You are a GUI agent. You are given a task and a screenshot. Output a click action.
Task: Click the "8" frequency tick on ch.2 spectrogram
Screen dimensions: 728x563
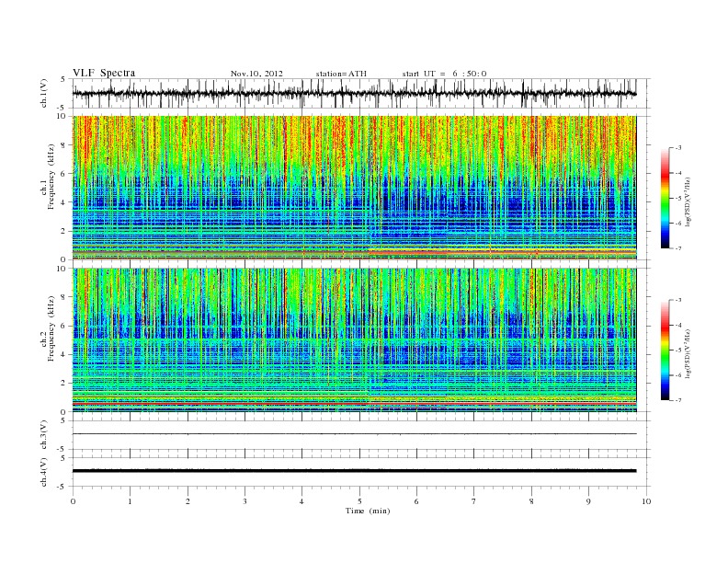pos(64,297)
